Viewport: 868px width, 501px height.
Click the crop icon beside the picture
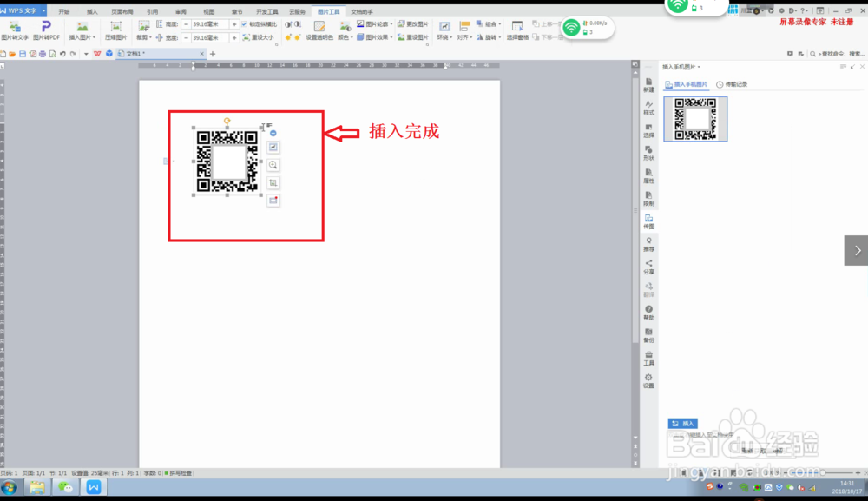coord(273,182)
